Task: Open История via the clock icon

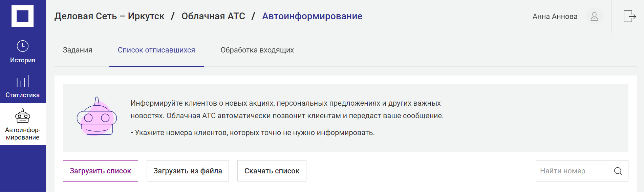Action: 22,46
